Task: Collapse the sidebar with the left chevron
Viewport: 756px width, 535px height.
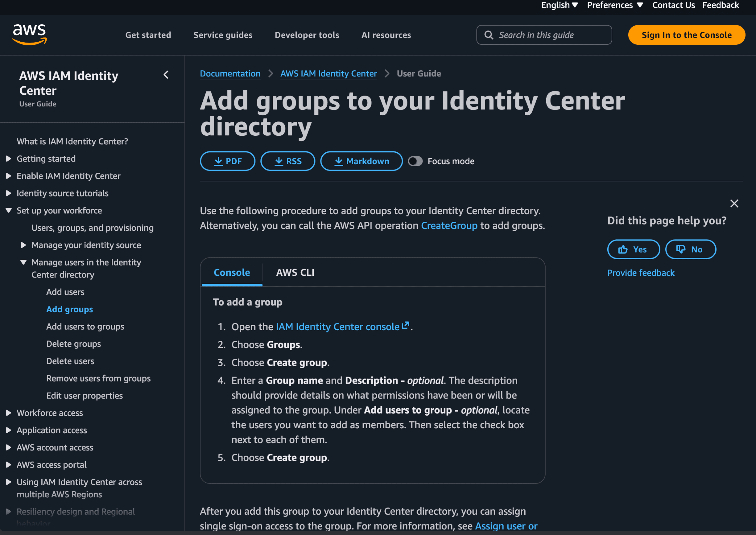Action: pos(166,75)
